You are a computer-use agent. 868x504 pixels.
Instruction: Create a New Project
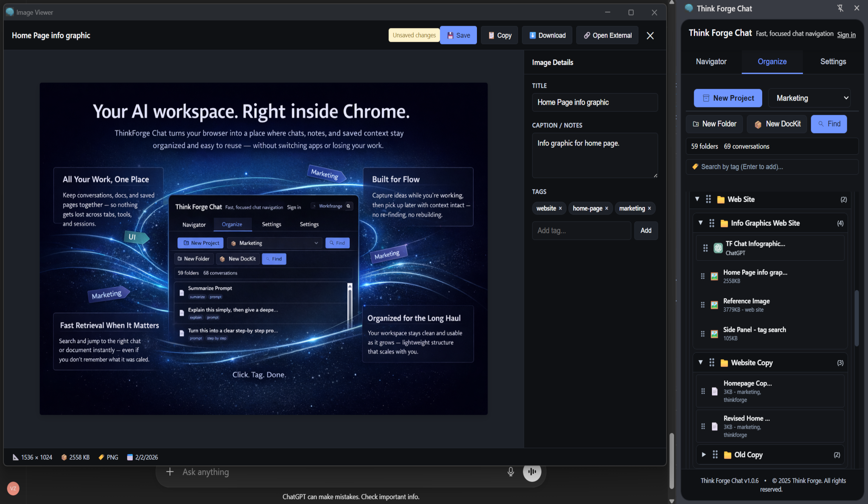[728, 98]
